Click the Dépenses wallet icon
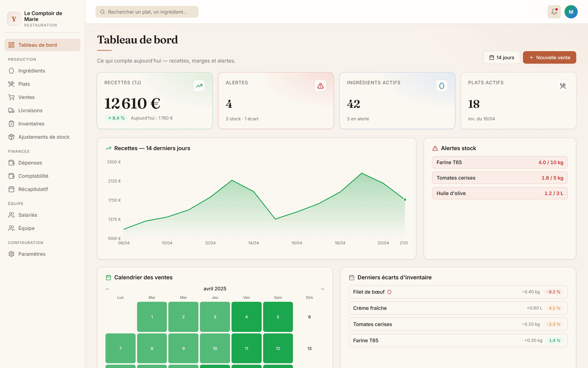 (11, 163)
